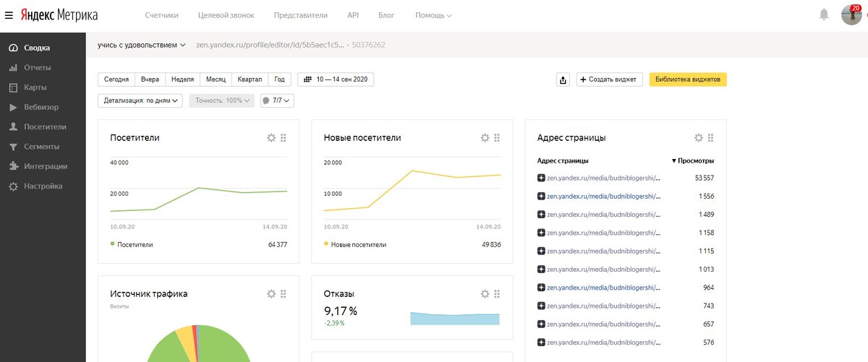Viewport: 868px width, 362px height.
Task: Expand page row with 1 158 views
Action: pyautogui.click(x=541, y=233)
